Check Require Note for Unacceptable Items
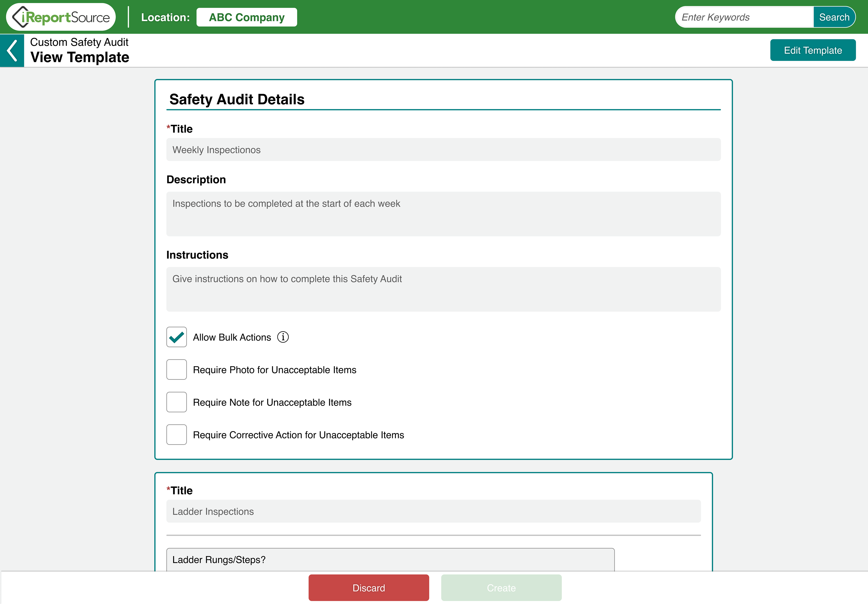The image size is (868, 604). (x=177, y=402)
